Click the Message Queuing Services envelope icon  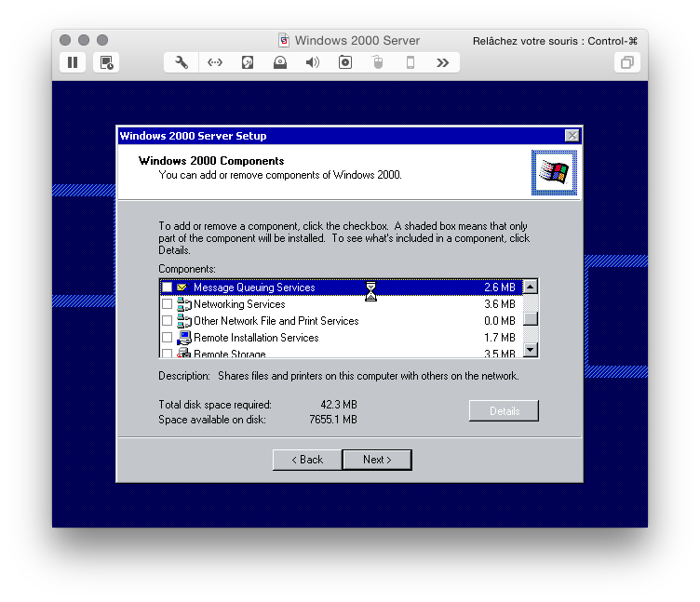click(183, 287)
